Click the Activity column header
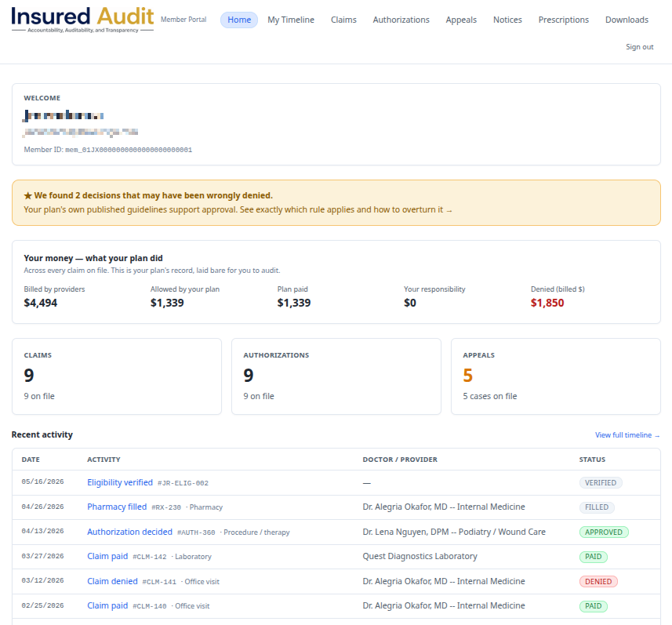 coord(104,460)
